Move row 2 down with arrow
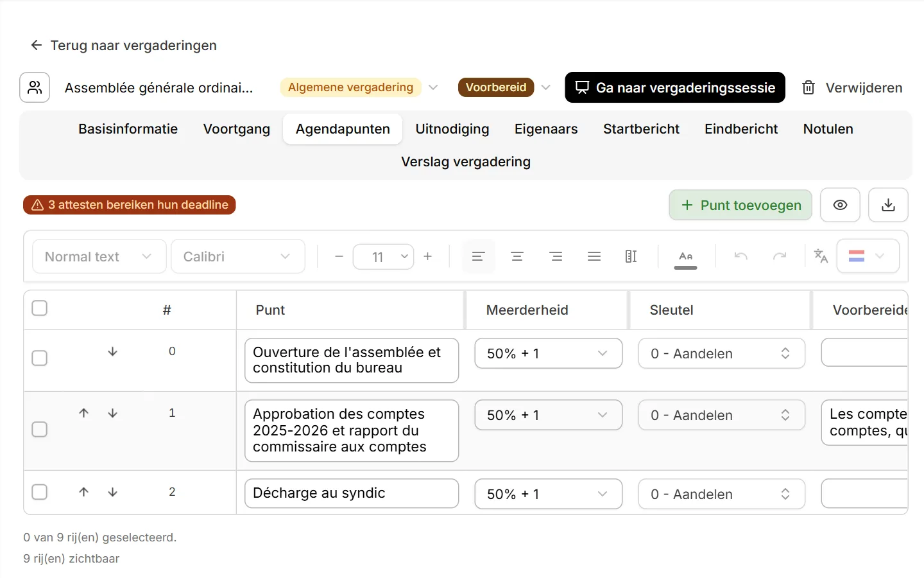Image resolution: width=924 pixels, height=578 pixels. pos(113,492)
